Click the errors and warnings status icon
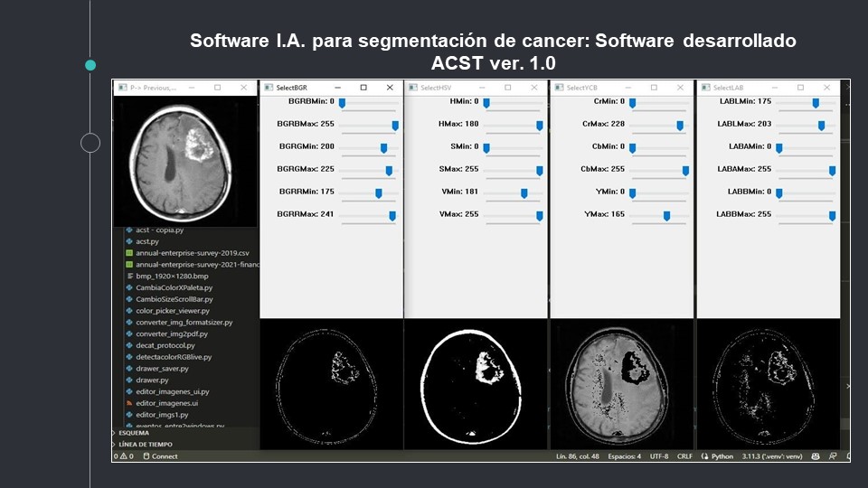 pyautogui.click(x=123, y=456)
